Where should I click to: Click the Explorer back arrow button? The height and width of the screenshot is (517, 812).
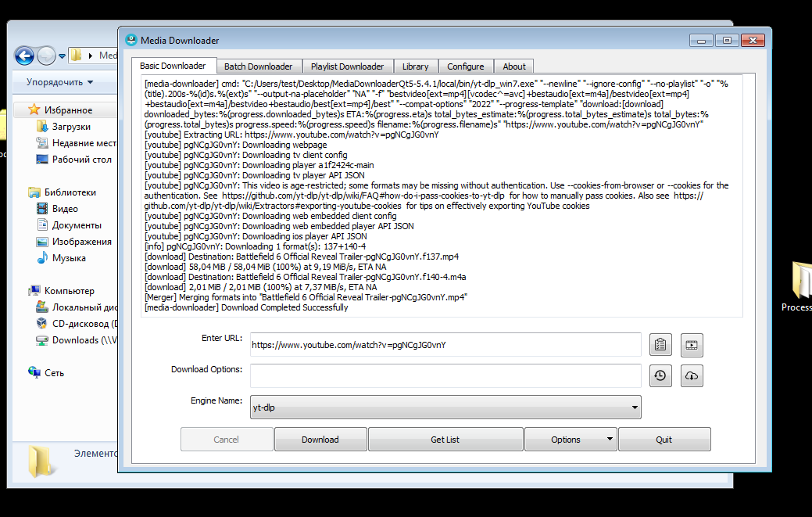point(24,56)
